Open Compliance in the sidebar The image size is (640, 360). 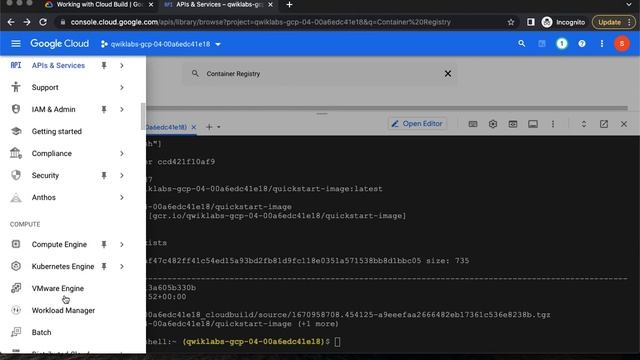(52, 153)
